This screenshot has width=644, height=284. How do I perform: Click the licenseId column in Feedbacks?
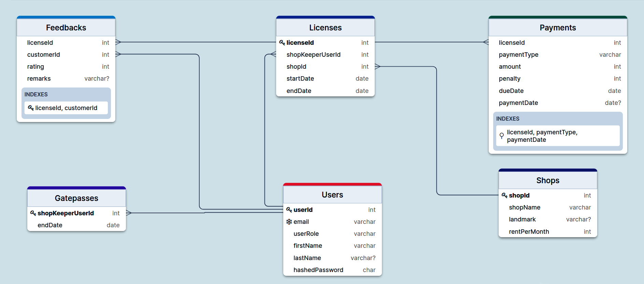coord(66,43)
